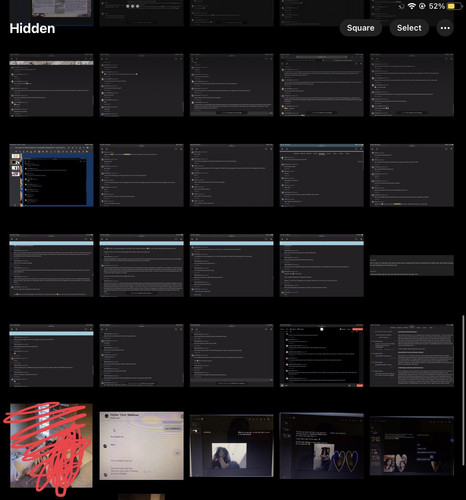Click the vertical scrollbar on right edge
The width and height of the screenshot is (466, 500).
tap(463, 390)
